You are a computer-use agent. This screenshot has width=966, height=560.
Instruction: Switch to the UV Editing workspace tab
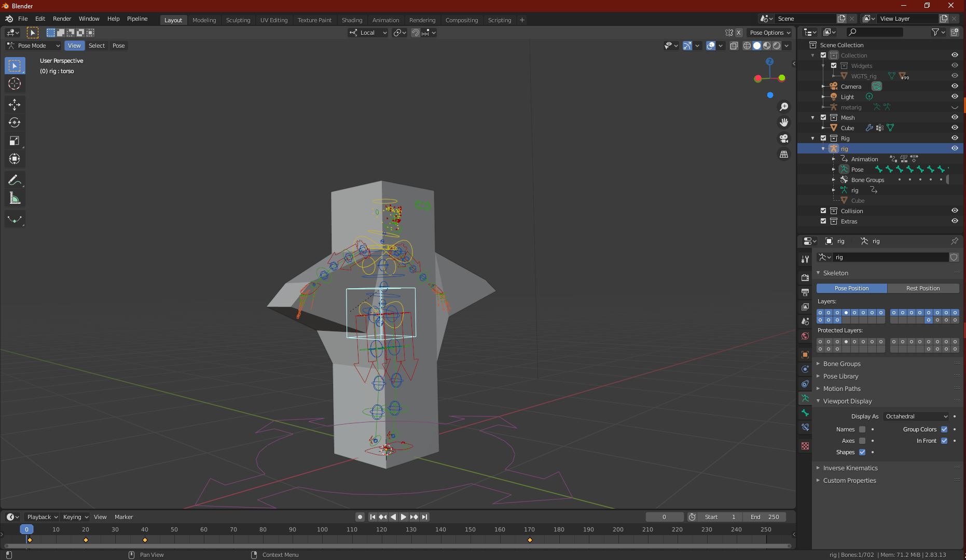[274, 20]
